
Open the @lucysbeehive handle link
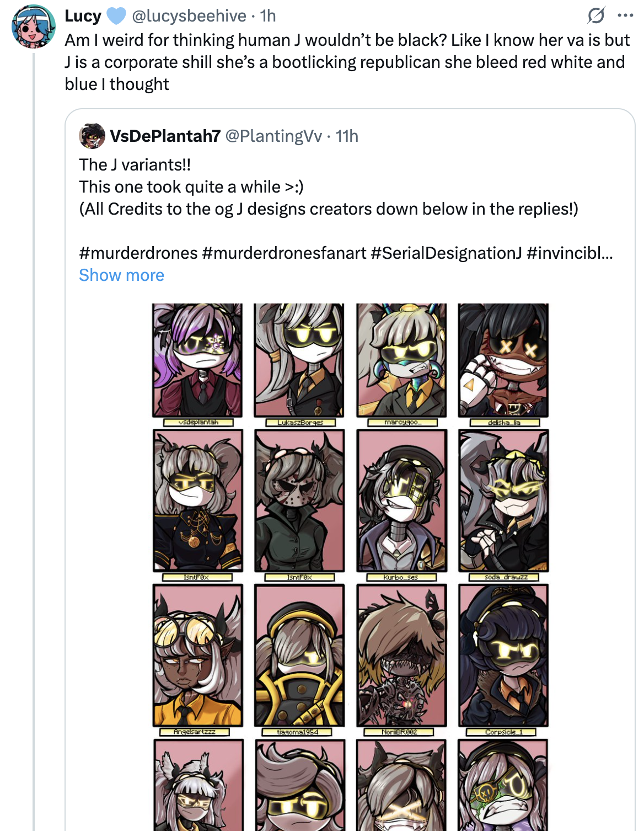pos(189,16)
